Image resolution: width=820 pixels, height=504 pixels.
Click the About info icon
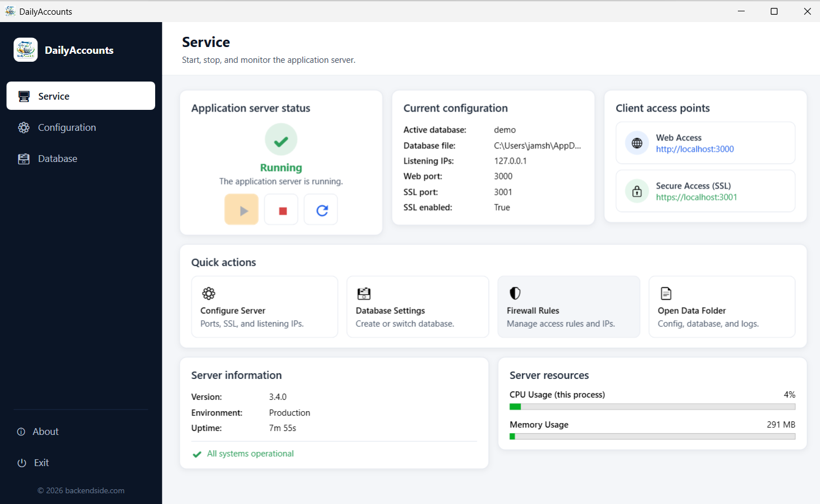pos(22,432)
